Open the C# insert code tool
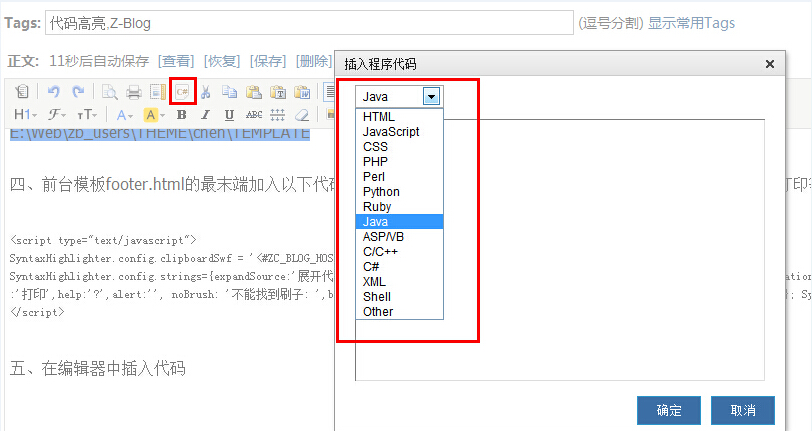Screen dimensions: 812x431 point(182,92)
